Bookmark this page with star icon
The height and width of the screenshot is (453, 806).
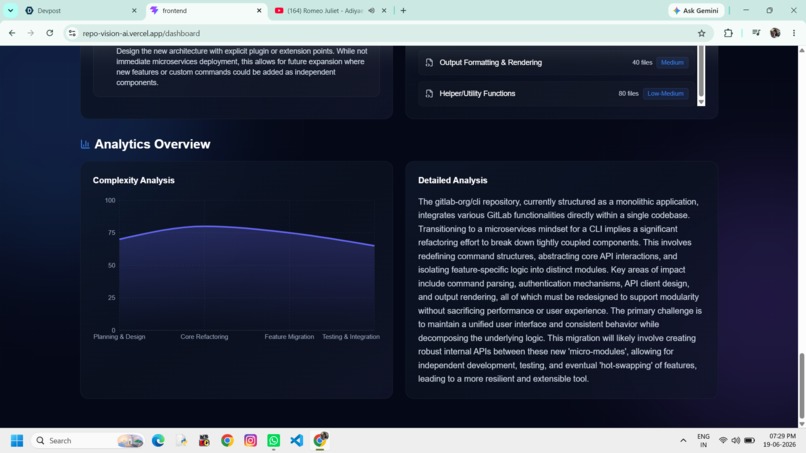pos(702,33)
